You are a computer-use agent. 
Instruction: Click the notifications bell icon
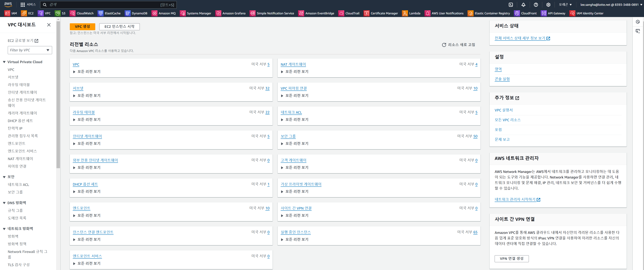click(523, 5)
